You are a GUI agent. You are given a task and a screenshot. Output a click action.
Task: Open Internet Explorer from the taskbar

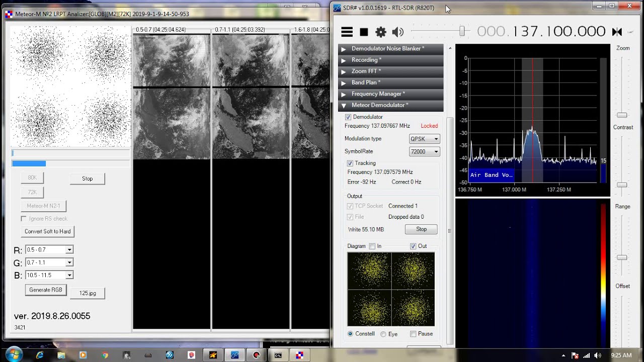point(40,355)
